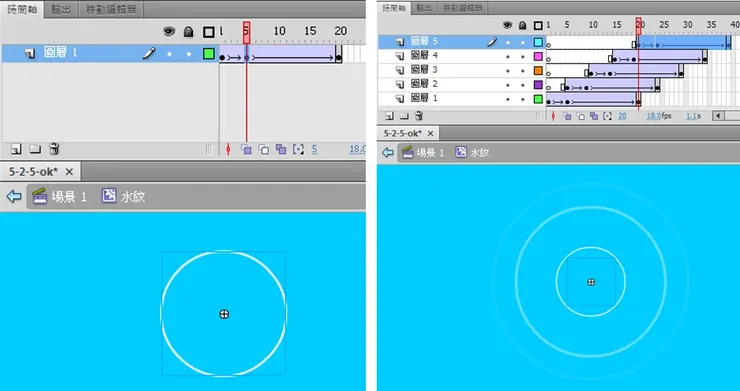740x391 pixels.
Task: Switch to 輸出 tab in left panel
Action: (61, 10)
